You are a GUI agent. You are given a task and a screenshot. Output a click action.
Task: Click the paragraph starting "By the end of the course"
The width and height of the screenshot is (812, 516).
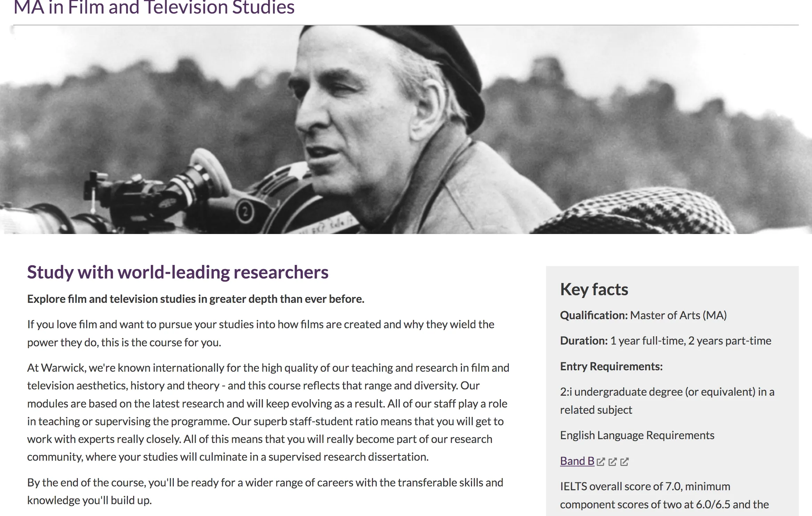(x=265, y=491)
